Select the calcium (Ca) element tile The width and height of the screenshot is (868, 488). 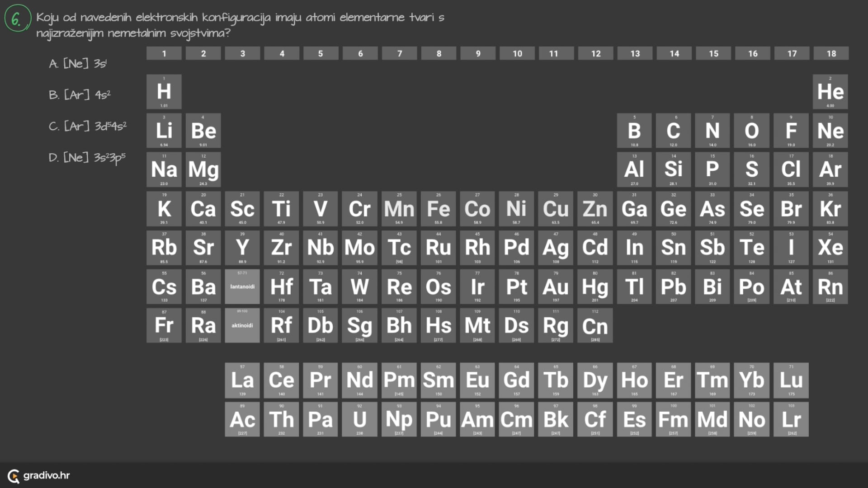click(203, 209)
